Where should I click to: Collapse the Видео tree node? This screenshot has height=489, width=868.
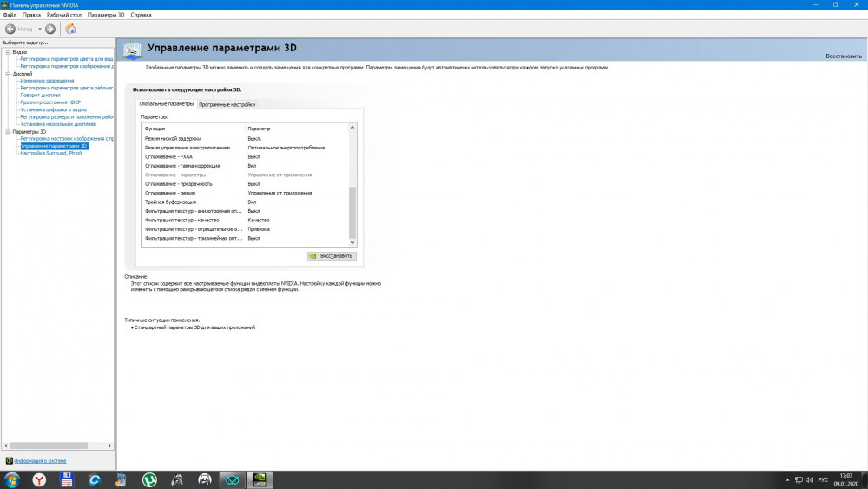pos(8,52)
